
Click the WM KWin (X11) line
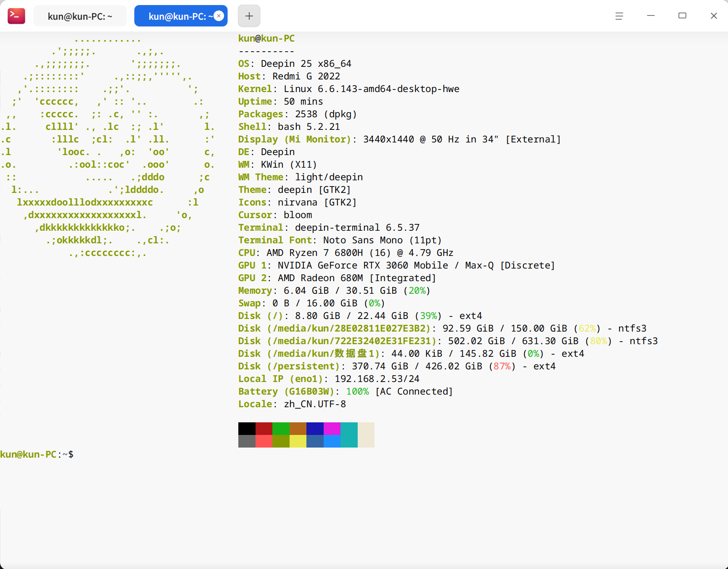[278, 164]
